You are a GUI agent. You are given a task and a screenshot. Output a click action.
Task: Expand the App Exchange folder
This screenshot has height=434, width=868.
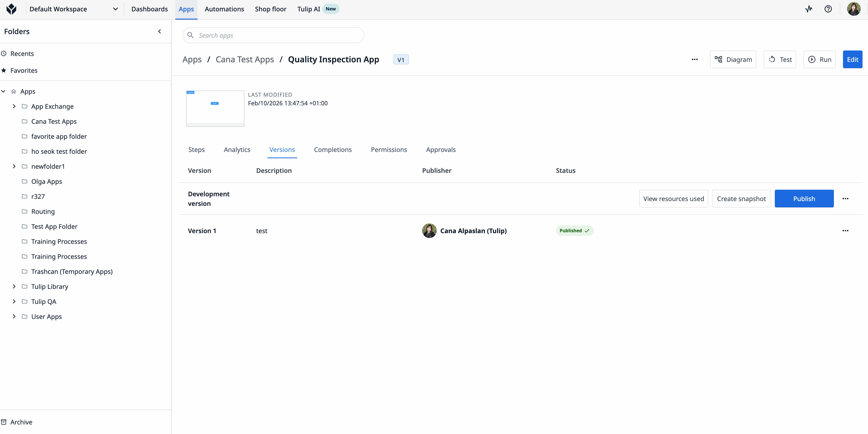pos(14,106)
